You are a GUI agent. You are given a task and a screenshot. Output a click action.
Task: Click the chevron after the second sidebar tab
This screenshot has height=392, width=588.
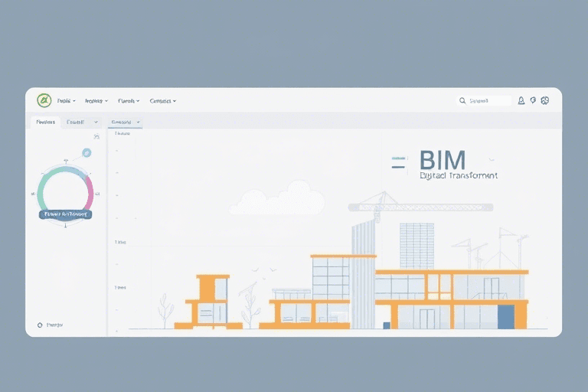click(x=96, y=122)
